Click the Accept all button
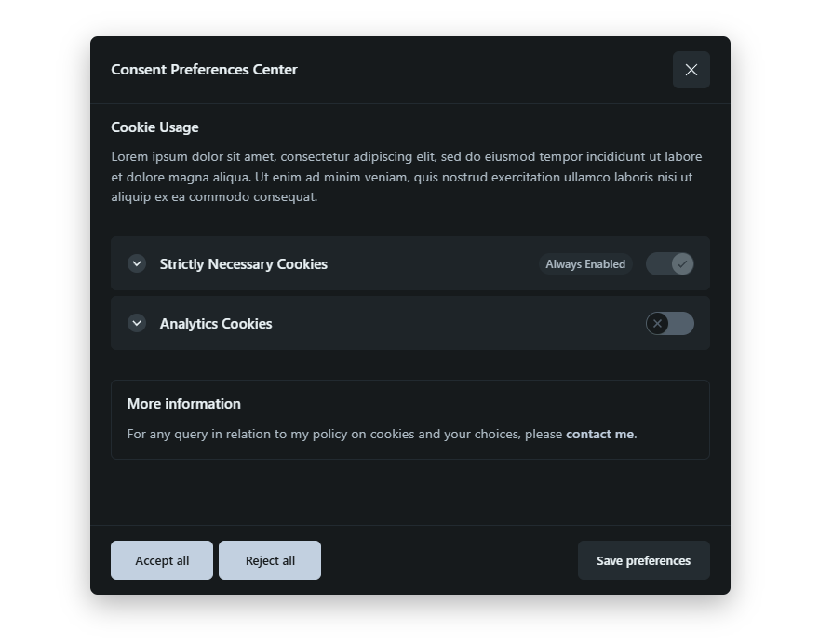819x644 pixels. coord(161,560)
